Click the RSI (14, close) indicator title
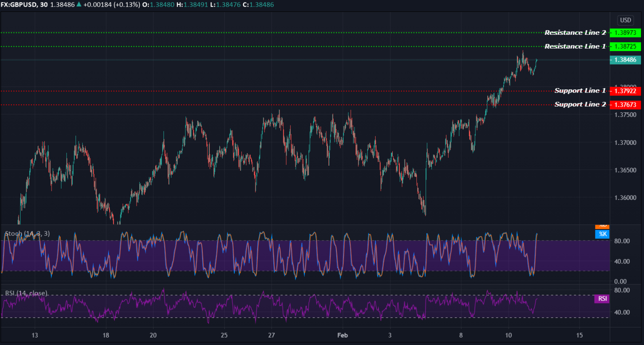 (x=26, y=293)
